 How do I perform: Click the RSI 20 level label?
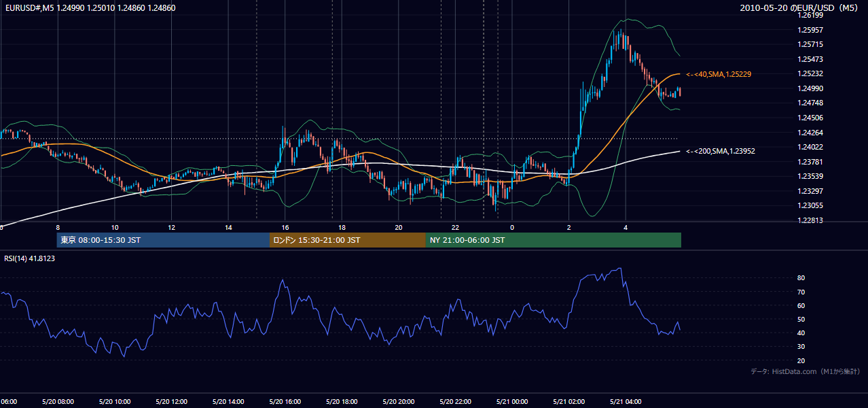(x=801, y=360)
